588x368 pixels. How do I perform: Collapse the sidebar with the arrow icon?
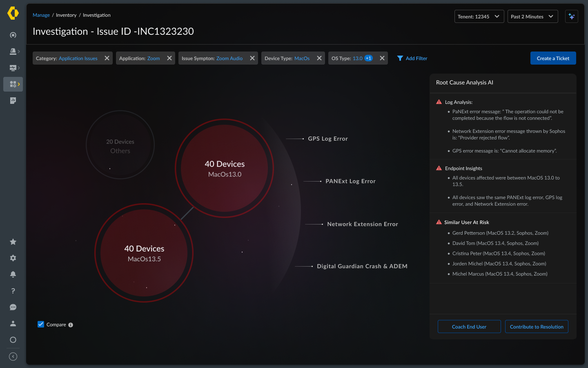point(13,357)
